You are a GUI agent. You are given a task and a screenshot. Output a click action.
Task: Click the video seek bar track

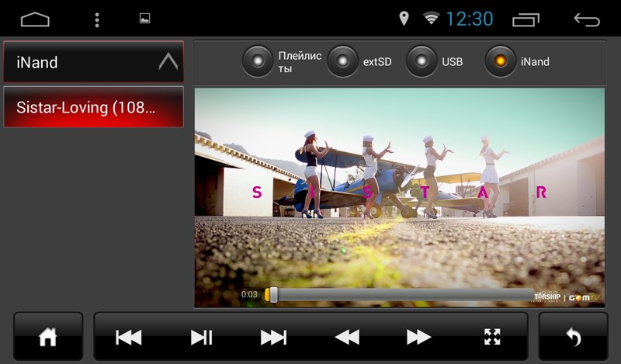click(x=399, y=295)
